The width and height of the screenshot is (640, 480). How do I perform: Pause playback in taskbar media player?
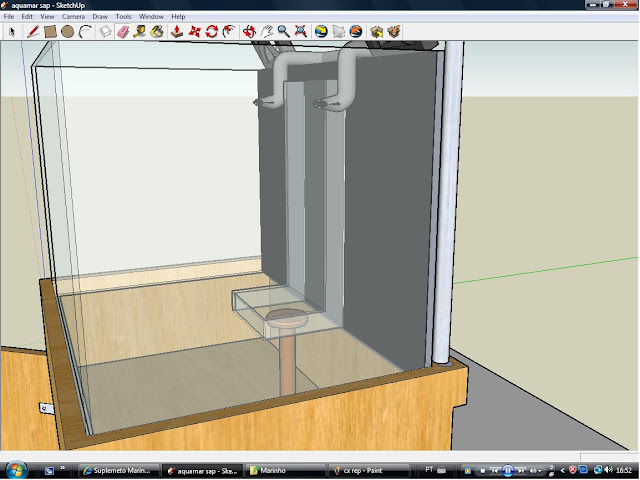click(507, 471)
